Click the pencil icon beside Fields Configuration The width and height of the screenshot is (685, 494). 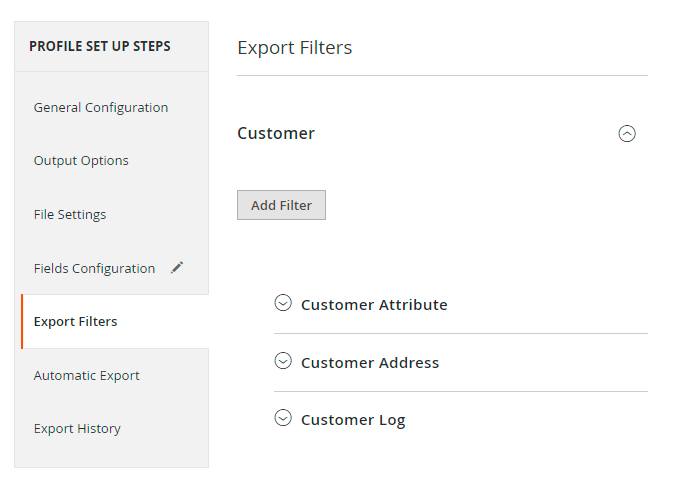pyautogui.click(x=177, y=267)
